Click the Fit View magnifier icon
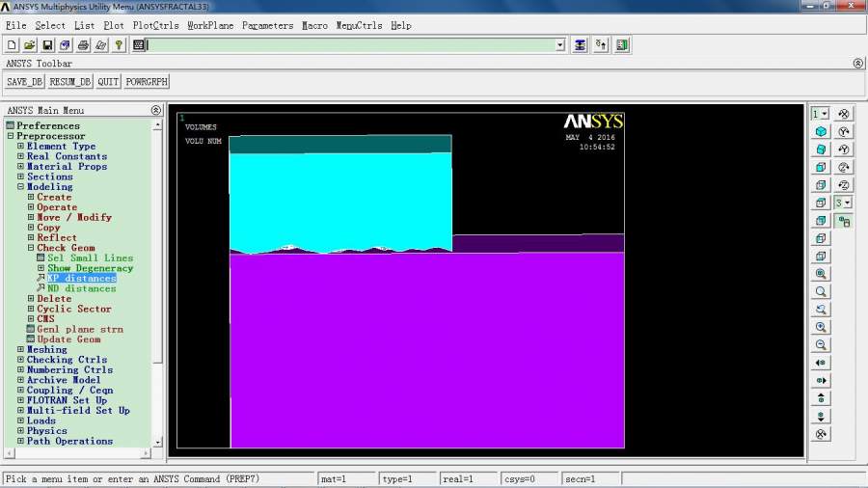Screen dimensions: 868x488 821,274
